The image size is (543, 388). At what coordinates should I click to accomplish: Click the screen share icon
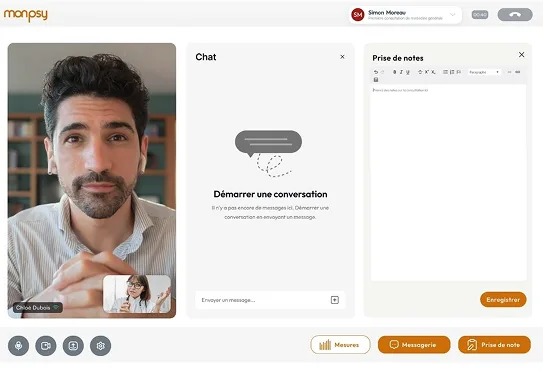coord(73,345)
